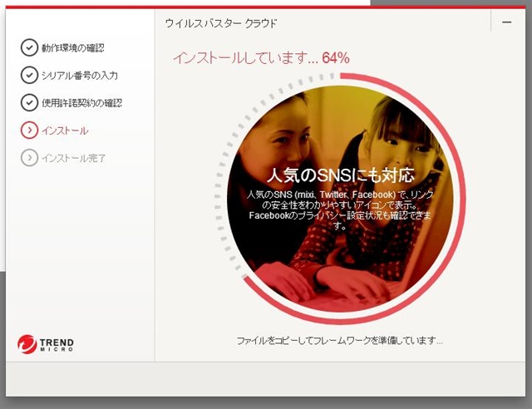Select the シリアル番号の入力 step label

[x=80, y=76]
